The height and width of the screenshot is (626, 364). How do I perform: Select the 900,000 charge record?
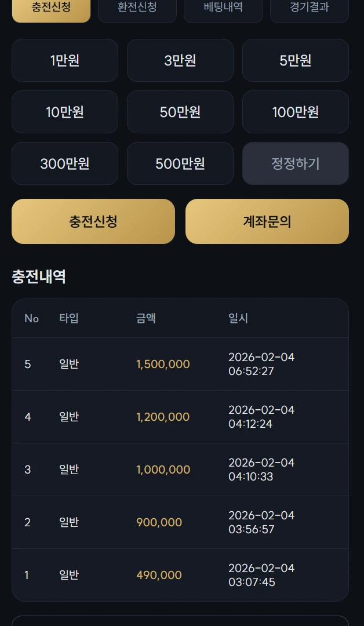pos(180,522)
